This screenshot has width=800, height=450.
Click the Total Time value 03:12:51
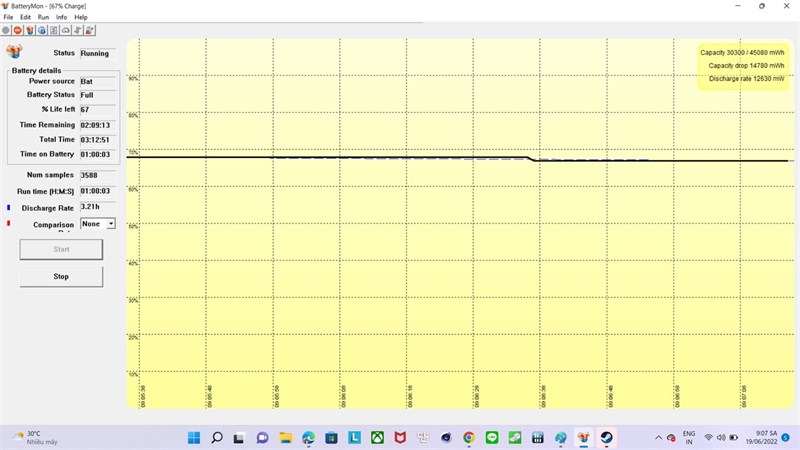click(98, 139)
